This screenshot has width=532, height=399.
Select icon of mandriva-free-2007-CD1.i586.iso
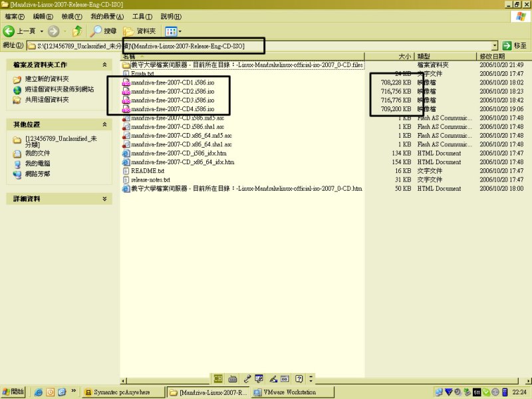coord(126,82)
